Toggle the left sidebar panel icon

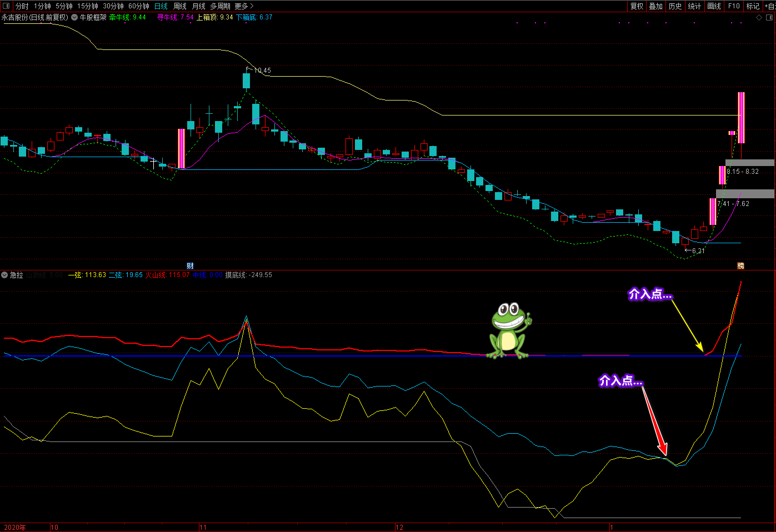[x=7, y=6]
